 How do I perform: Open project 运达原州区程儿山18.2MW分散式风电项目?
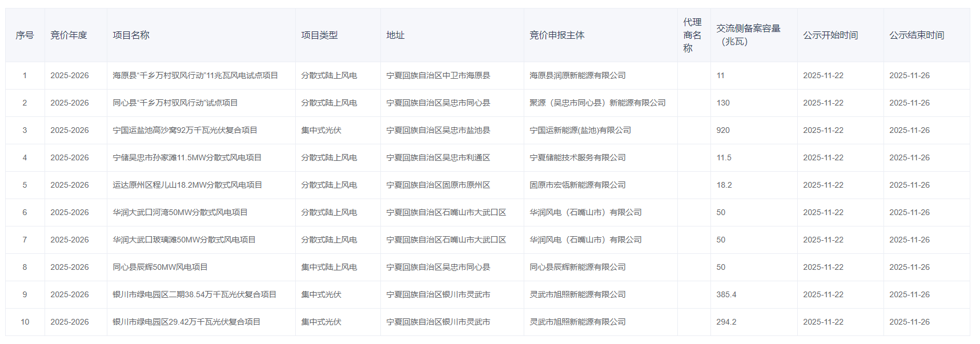187,185
